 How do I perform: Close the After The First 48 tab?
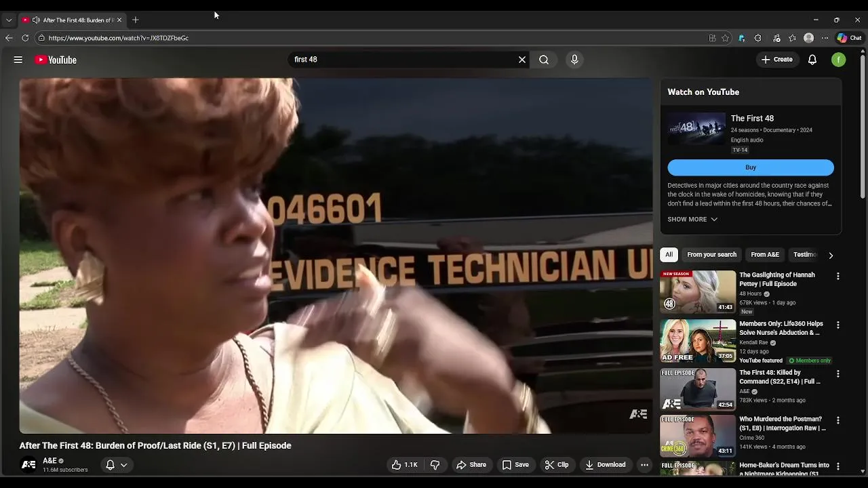coord(119,20)
